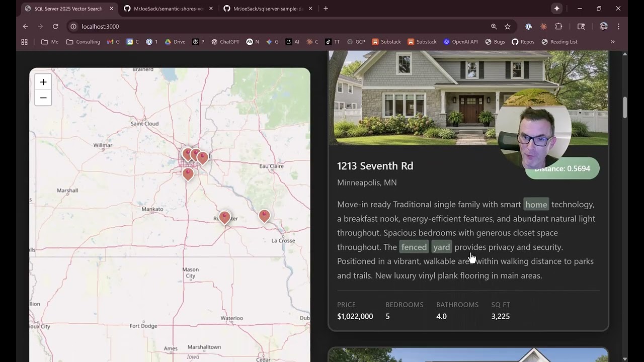Close the semantic-shores GitHub tab
The image size is (644, 362).
click(x=211, y=9)
